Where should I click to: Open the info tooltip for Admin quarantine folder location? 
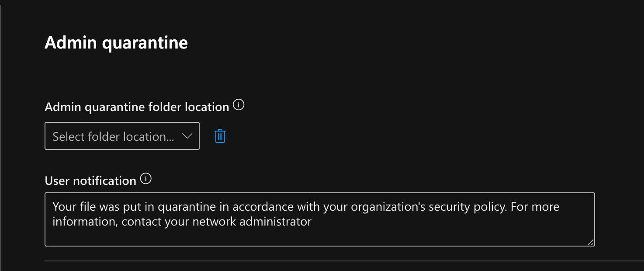(x=239, y=104)
